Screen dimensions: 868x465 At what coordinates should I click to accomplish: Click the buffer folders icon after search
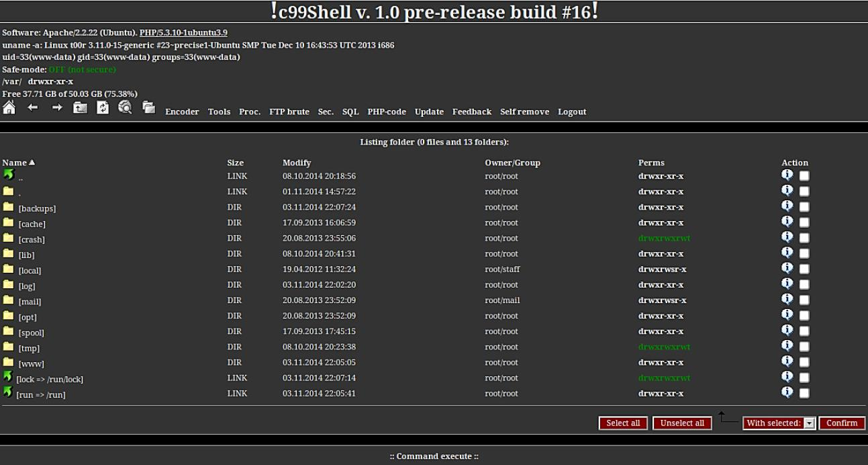pyautogui.click(x=148, y=108)
